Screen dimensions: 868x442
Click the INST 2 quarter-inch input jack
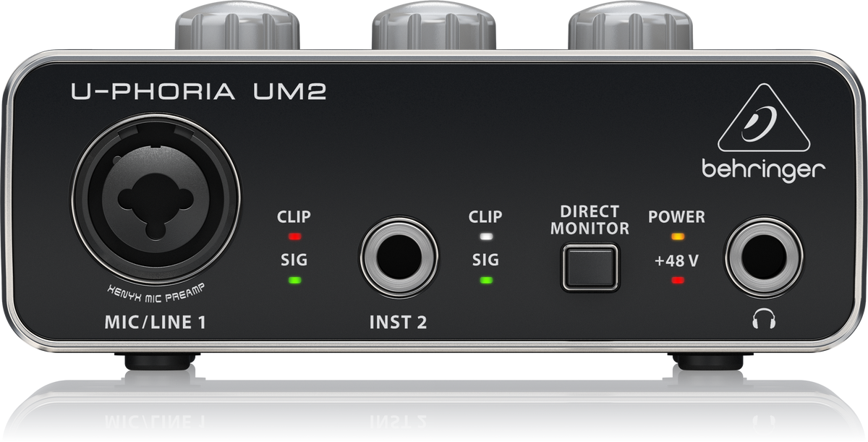399,257
